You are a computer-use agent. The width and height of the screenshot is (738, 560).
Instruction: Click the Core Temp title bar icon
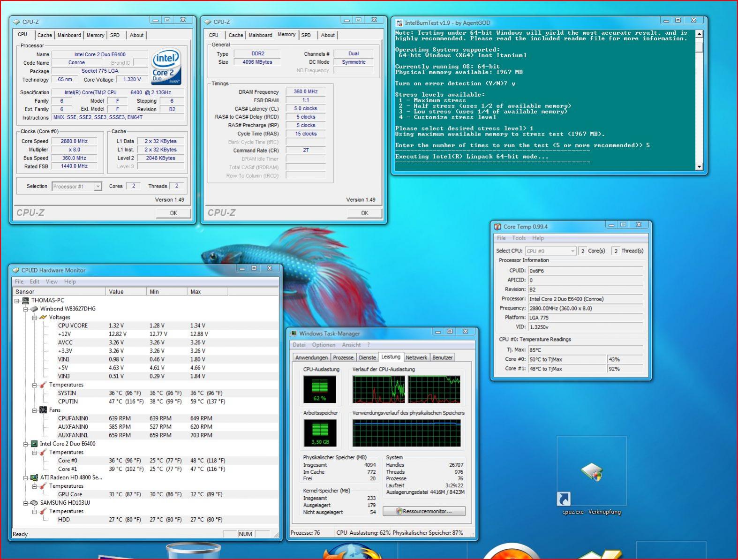(x=497, y=227)
